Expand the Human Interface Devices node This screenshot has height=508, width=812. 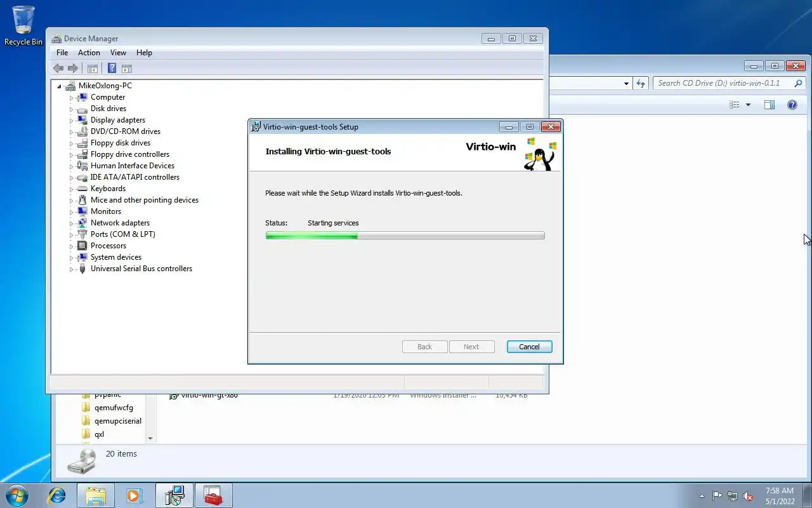pyautogui.click(x=71, y=166)
